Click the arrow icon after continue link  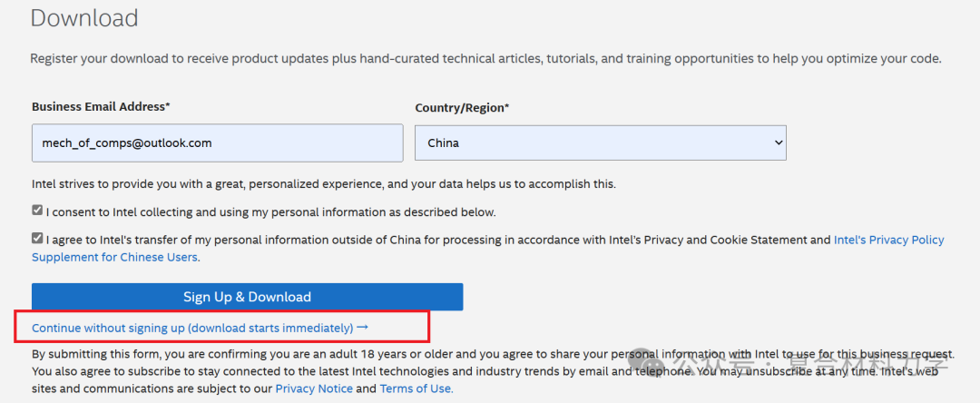(362, 328)
